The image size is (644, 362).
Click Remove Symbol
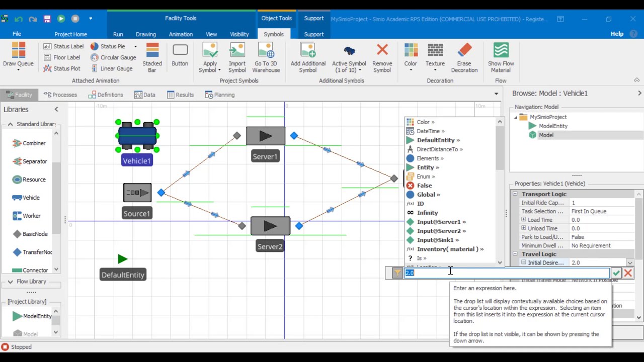click(382, 57)
